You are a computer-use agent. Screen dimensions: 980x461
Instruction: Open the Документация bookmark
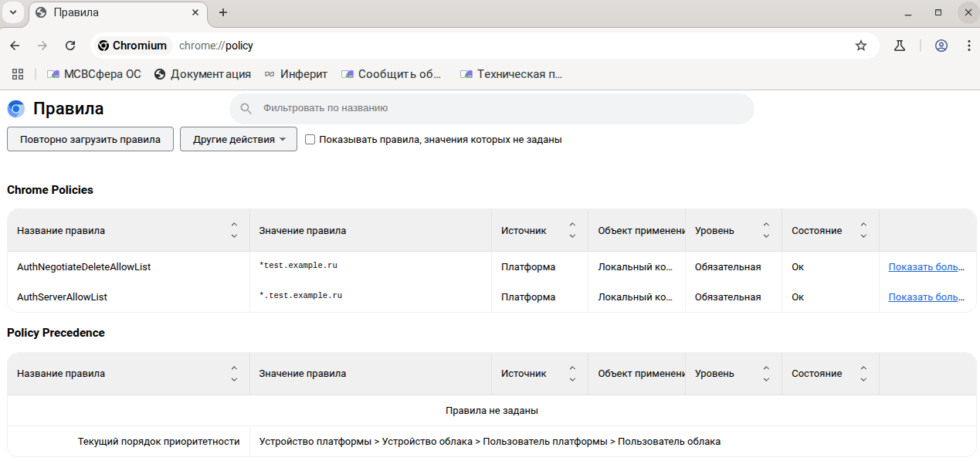point(202,74)
